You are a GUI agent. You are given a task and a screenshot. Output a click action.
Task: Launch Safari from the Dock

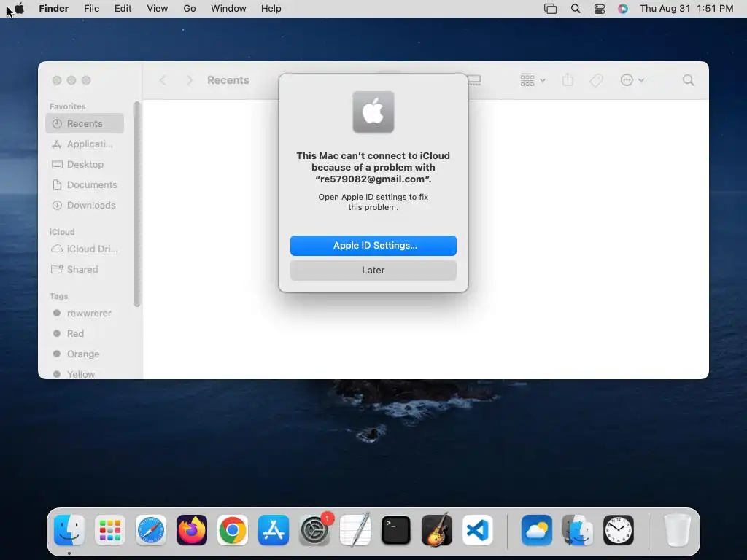(x=151, y=530)
